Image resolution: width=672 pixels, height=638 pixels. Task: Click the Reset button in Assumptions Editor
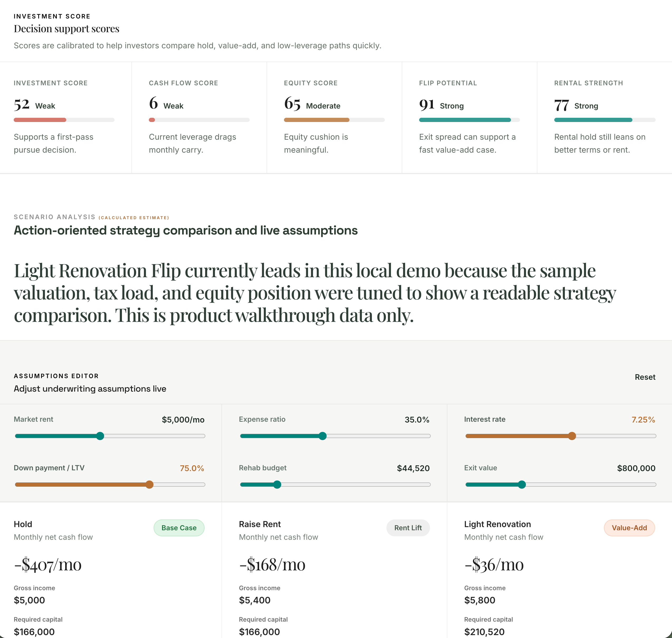point(645,377)
